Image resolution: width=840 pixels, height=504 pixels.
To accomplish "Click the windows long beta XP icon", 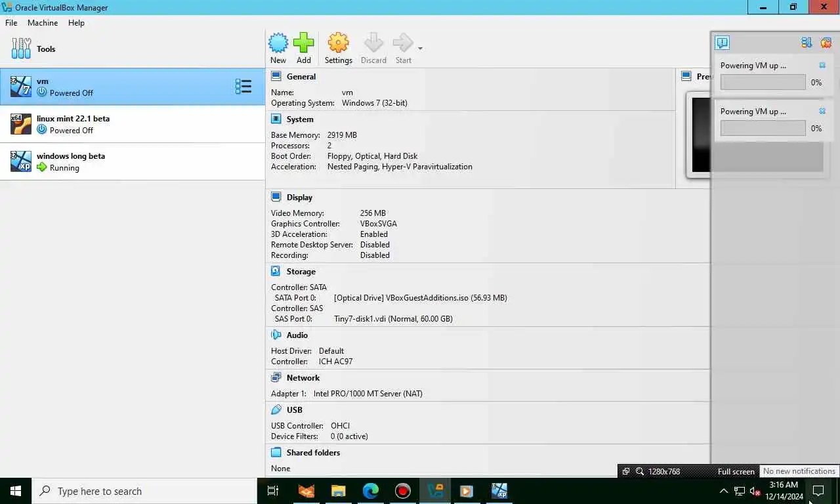I will pyautogui.click(x=21, y=161).
